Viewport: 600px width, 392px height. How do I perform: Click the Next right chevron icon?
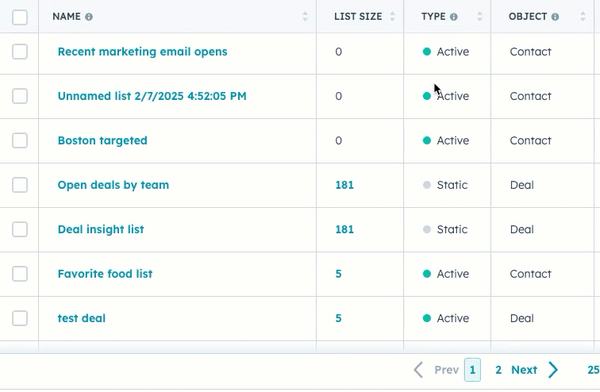click(x=553, y=370)
